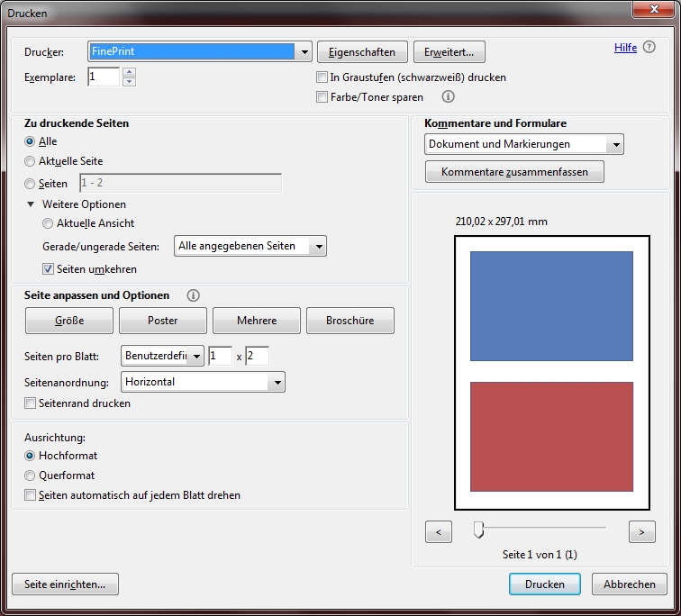Image resolution: width=681 pixels, height=616 pixels.
Task: Select the Querformat orientation
Action: coord(31,476)
